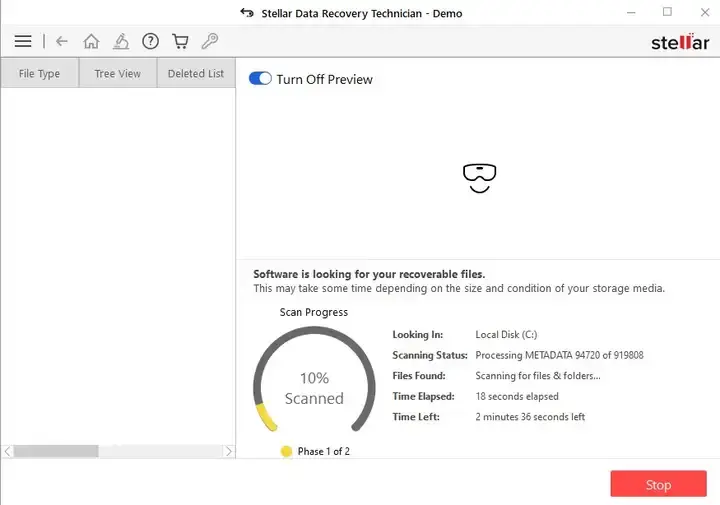Click the title bar back-arrow app icon
The height and width of the screenshot is (505, 720).
(x=247, y=13)
